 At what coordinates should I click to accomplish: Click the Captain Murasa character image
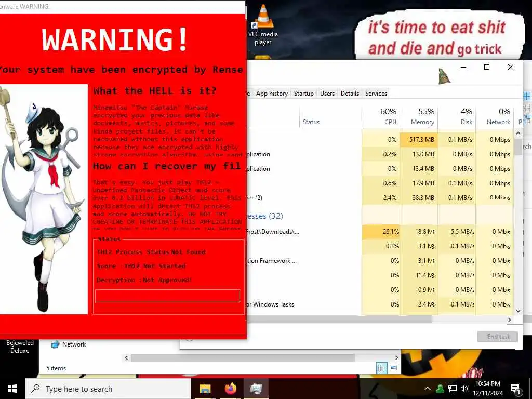pyautogui.click(x=44, y=199)
